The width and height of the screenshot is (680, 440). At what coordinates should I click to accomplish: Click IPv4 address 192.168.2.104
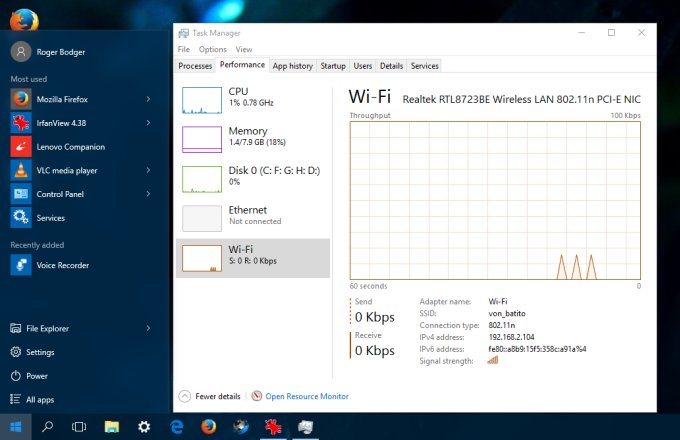click(x=511, y=337)
